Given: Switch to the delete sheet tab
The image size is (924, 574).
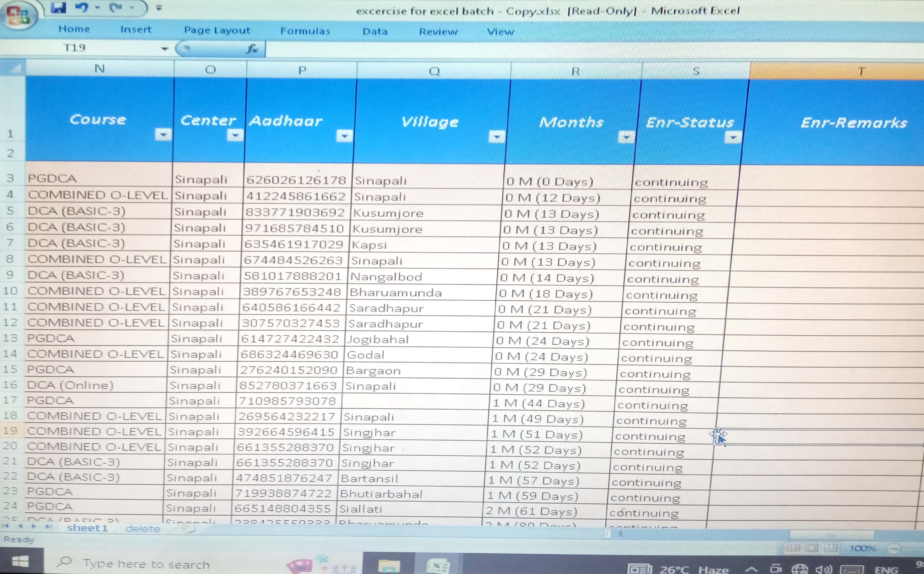Looking at the screenshot, I should click(142, 528).
